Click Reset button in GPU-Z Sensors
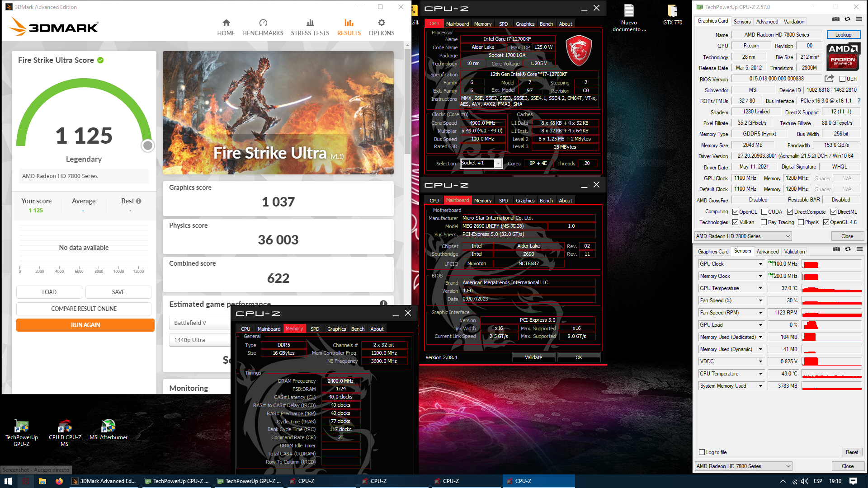This screenshot has height=488, width=868. click(x=852, y=452)
